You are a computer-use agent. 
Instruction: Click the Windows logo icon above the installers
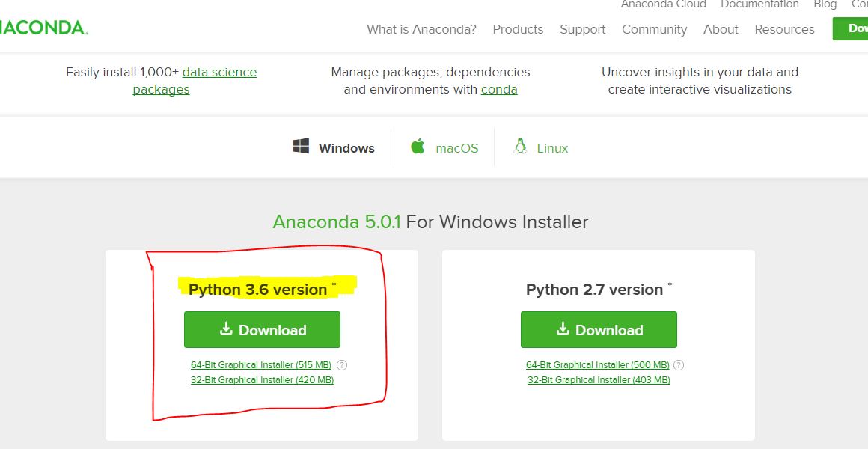303,147
